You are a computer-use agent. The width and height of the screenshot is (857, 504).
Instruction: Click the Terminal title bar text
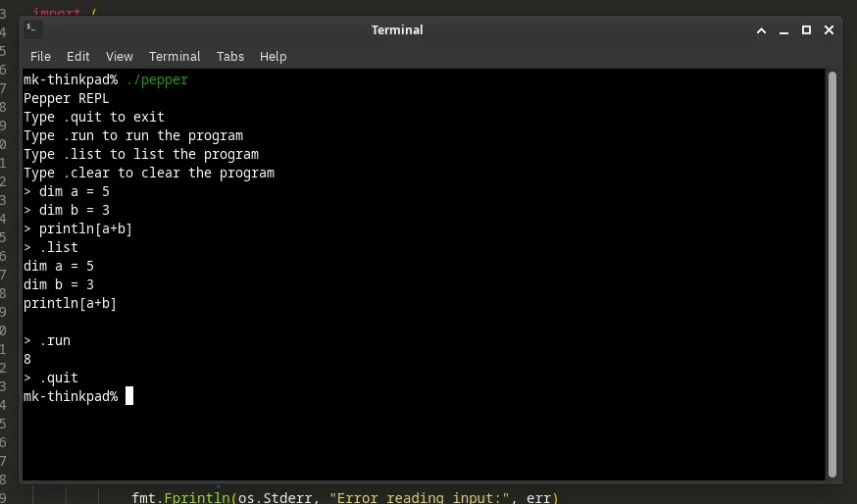(397, 30)
